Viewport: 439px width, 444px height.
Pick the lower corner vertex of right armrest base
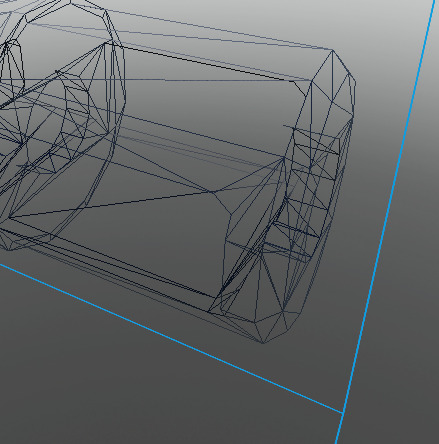(209, 312)
